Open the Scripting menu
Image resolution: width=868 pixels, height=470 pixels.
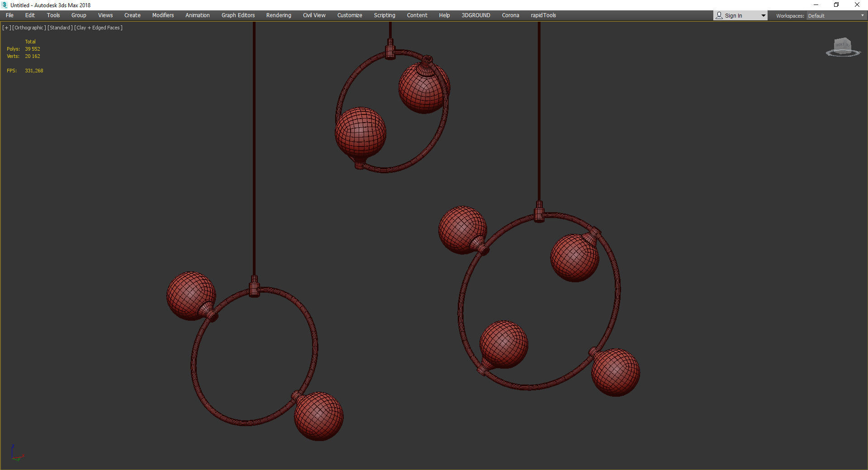click(384, 15)
